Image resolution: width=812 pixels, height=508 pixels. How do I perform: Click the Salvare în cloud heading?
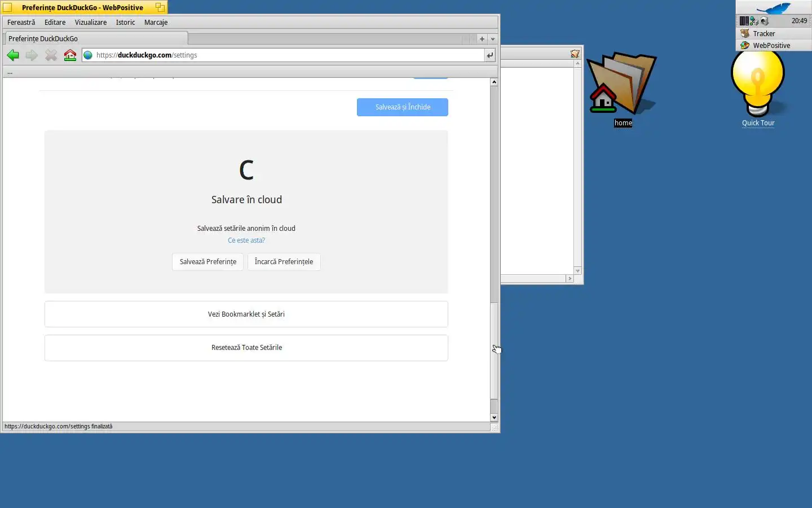click(246, 200)
